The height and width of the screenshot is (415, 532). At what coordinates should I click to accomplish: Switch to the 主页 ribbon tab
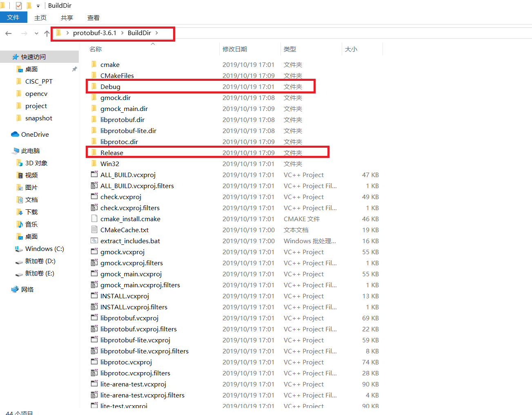coord(40,18)
